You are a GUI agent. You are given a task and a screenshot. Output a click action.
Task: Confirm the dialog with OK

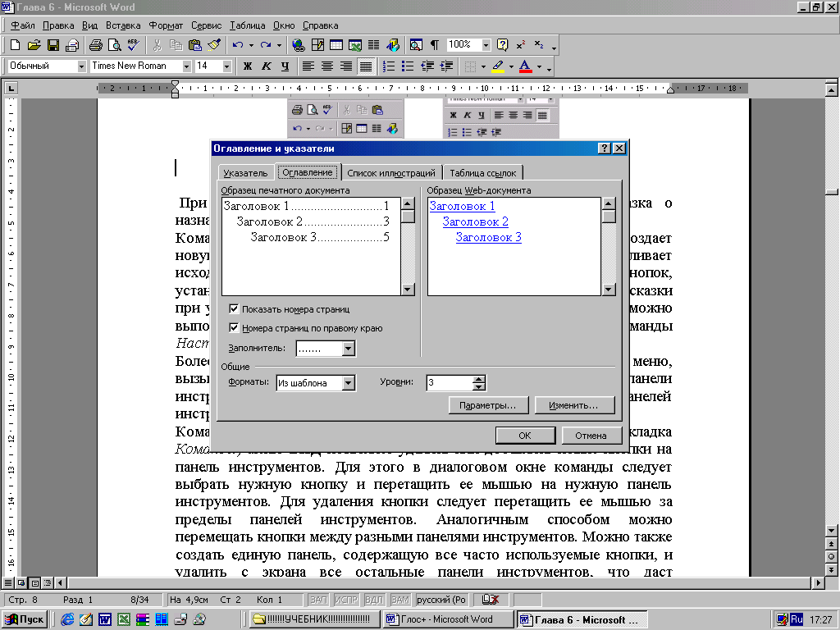pos(525,436)
